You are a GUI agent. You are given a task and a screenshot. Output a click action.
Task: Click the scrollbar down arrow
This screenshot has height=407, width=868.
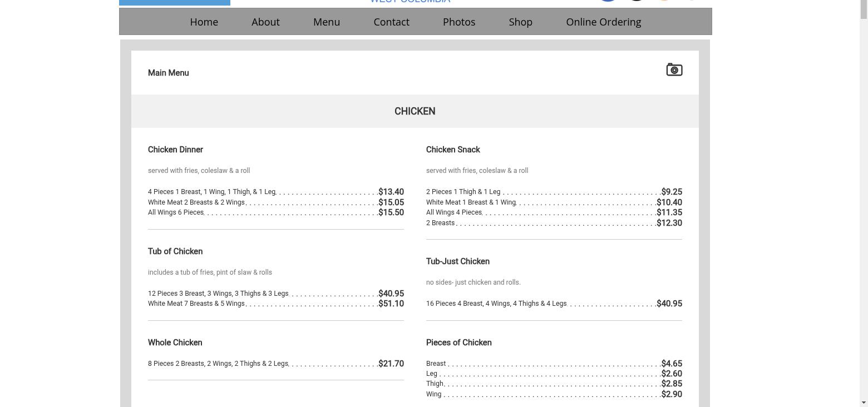point(863,402)
